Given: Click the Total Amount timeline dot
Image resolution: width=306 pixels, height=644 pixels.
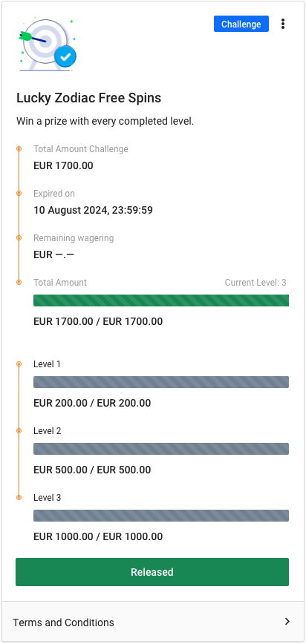Looking at the screenshot, I should click(x=19, y=282).
